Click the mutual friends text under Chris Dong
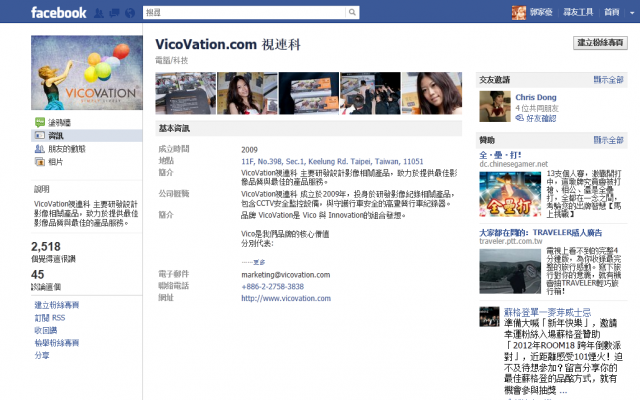This screenshot has height=400, width=640. pos(537,108)
